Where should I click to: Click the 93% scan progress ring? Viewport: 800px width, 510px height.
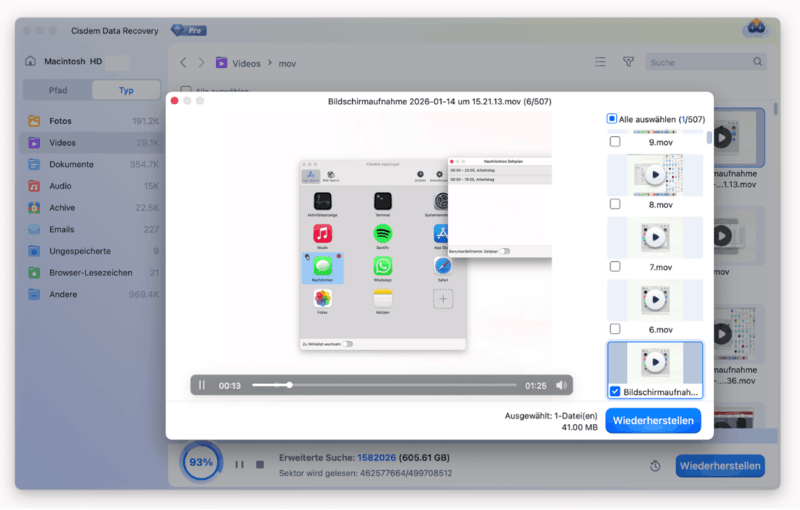point(201,462)
